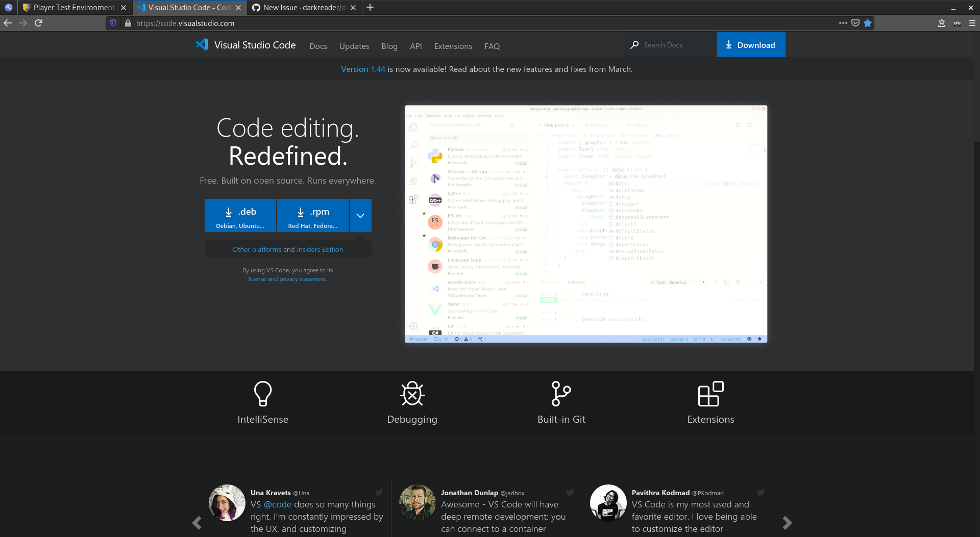Viewport: 980px width, 537px height.
Task: Open the Other platforms link
Action: coord(257,249)
